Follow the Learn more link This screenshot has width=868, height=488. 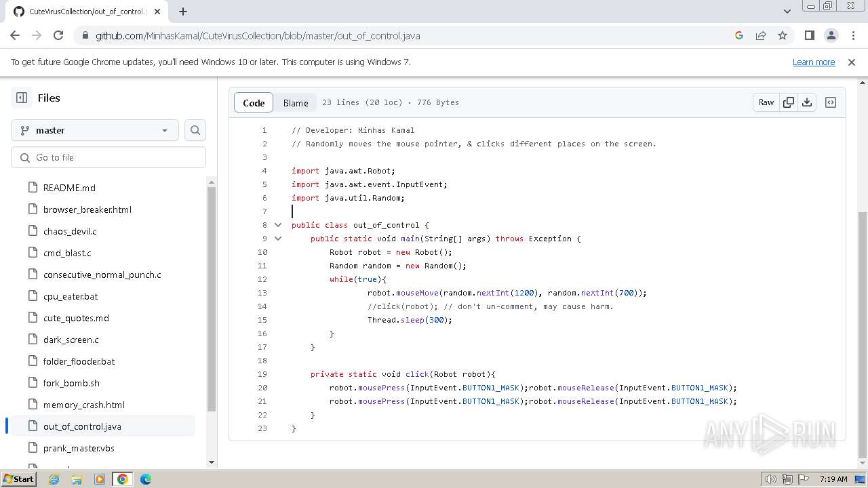point(814,62)
